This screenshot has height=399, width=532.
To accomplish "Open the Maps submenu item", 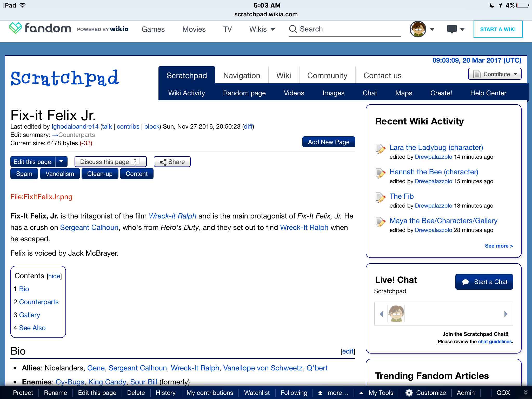I will (x=404, y=93).
